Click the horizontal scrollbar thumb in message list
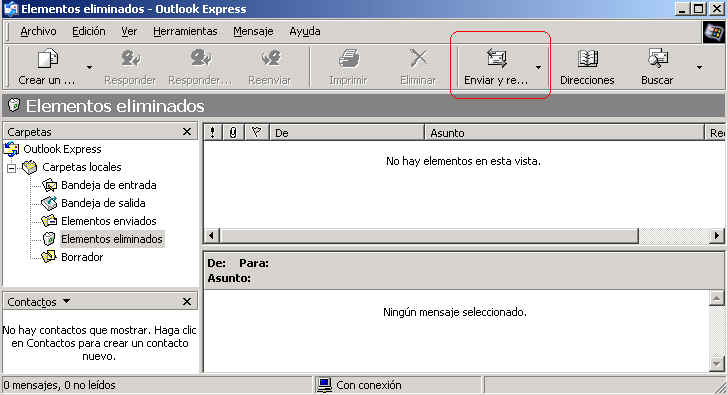 pyautogui.click(x=429, y=236)
